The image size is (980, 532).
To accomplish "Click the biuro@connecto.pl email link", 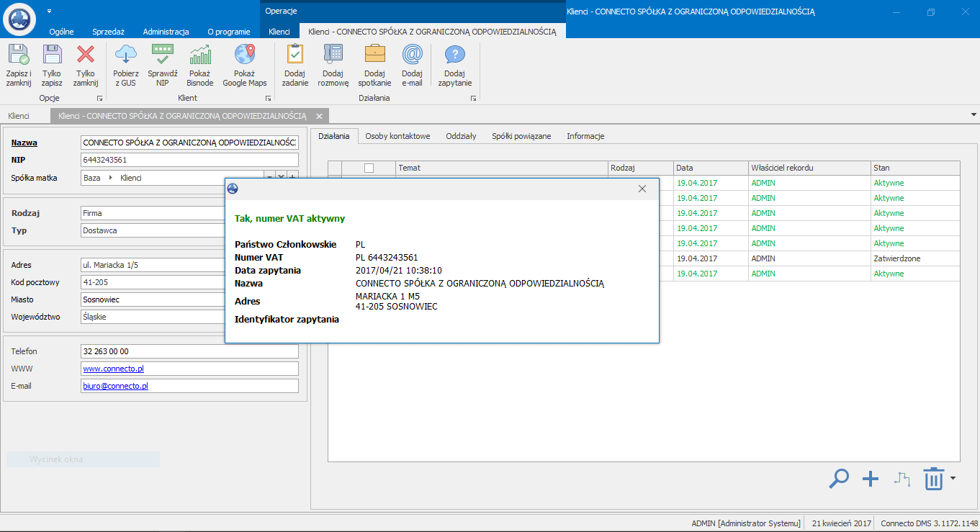I will click(x=115, y=386).
